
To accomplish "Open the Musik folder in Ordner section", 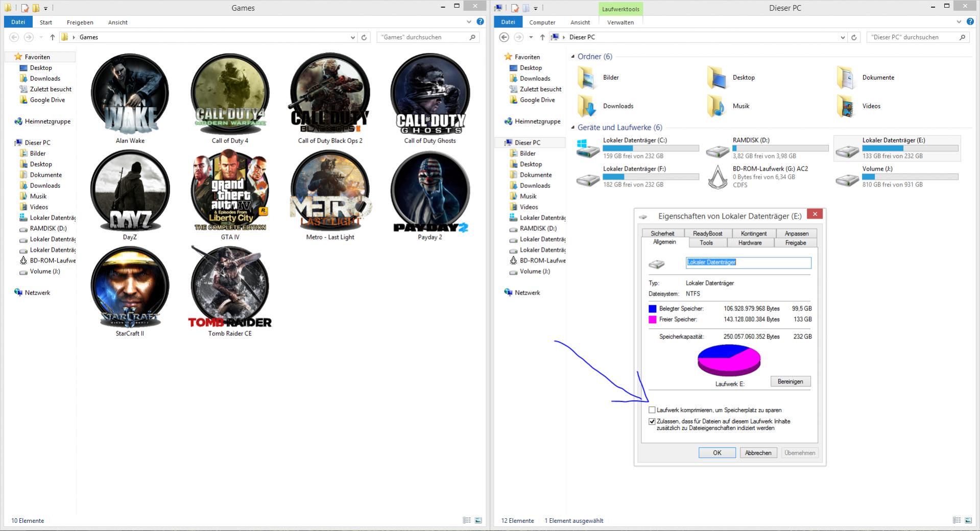I will tap(728, 106).
